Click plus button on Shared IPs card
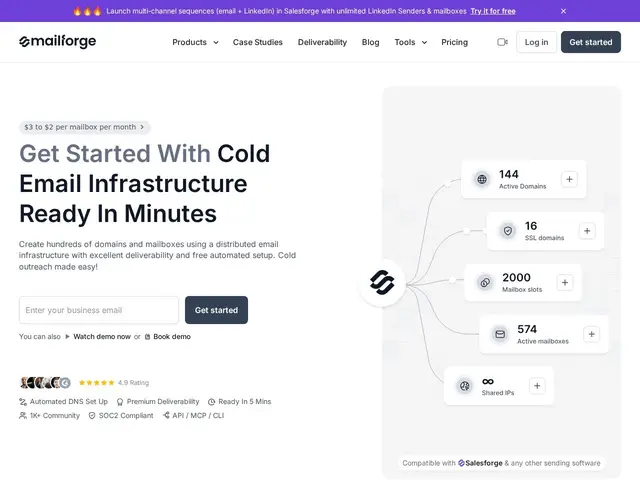Image resolution: width=640 pixels, height=480 pixels. click(537, 386)
